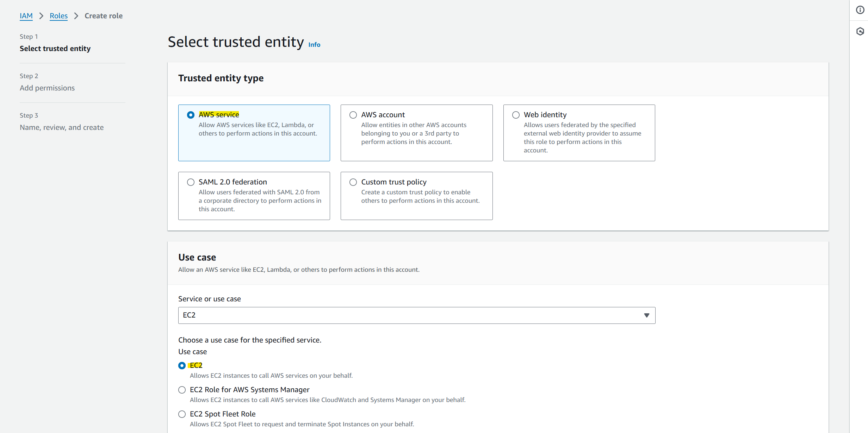Go to the Roles breadcrumb link
868x433 pixels.
58,16
